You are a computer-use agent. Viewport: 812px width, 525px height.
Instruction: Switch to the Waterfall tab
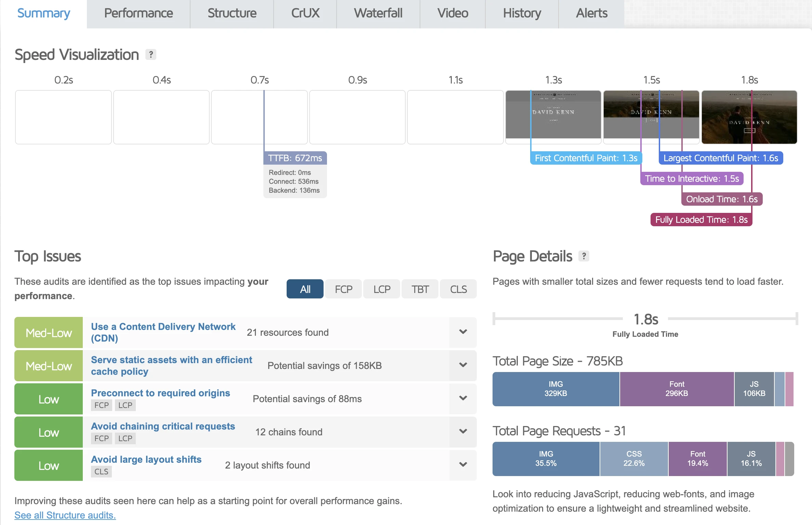(378, 13)
